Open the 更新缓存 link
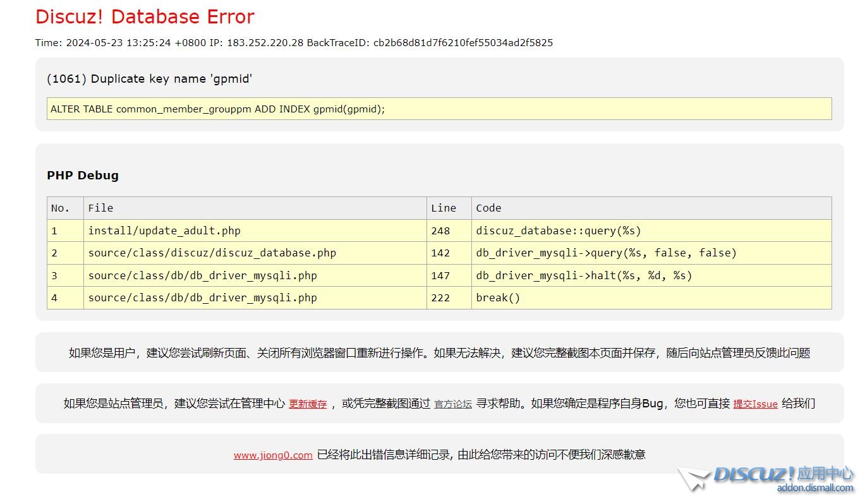The image size is (865, 504). (x=308, y=404)
